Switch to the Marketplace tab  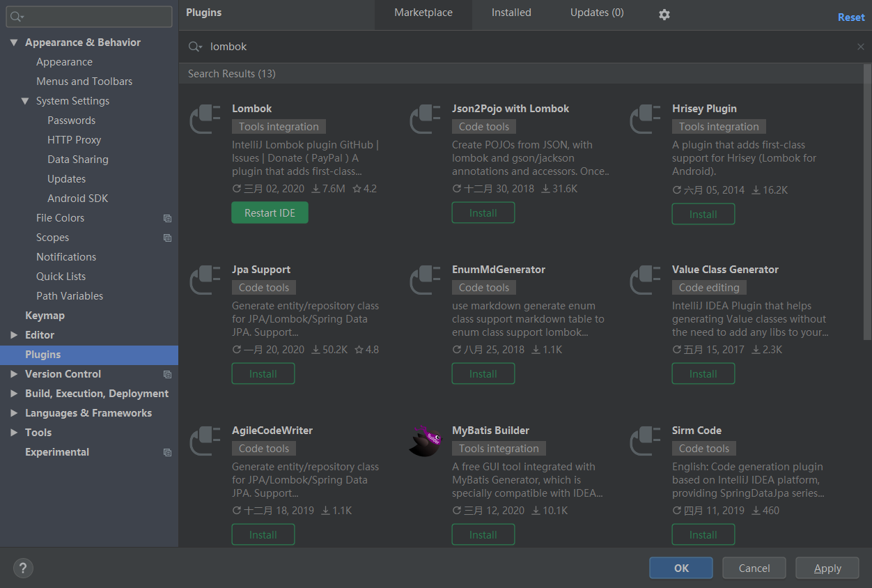tap(423, 15)
